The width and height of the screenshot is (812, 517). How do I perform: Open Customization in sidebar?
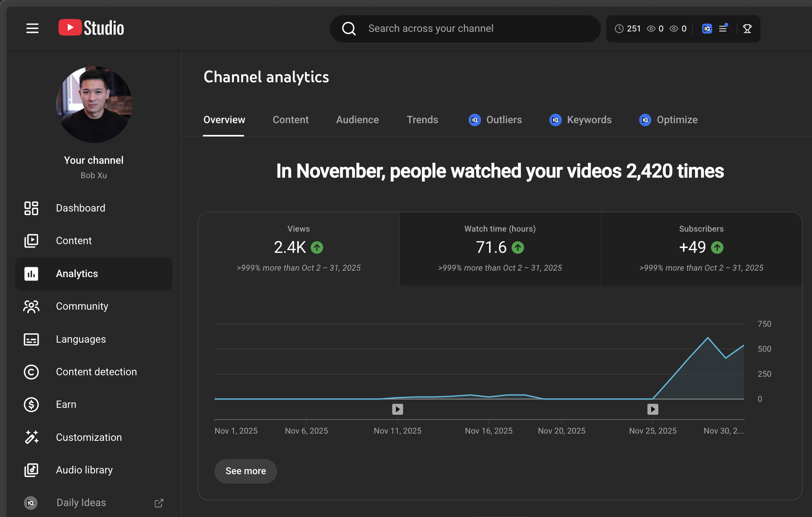pyautogui.click(x=89, y=437)
